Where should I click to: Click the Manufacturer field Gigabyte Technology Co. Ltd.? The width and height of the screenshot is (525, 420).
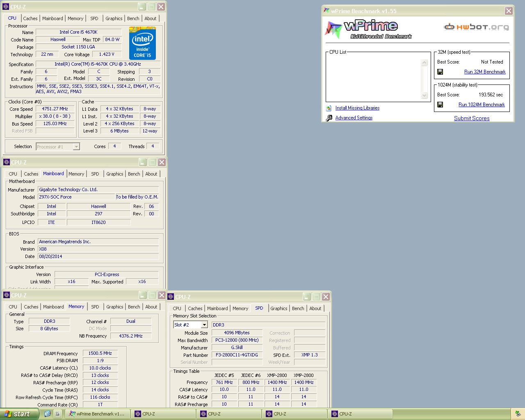(x=98, y=190)
